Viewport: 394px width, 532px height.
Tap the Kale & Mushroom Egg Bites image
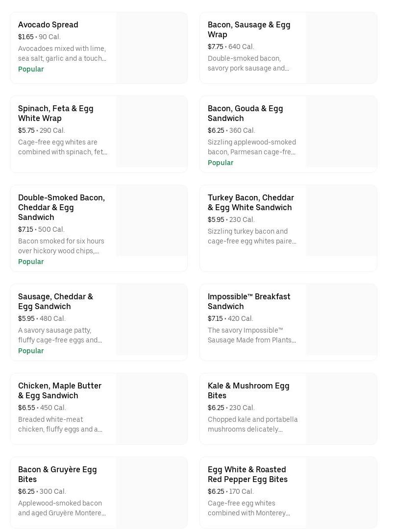[x=341, y=409]
